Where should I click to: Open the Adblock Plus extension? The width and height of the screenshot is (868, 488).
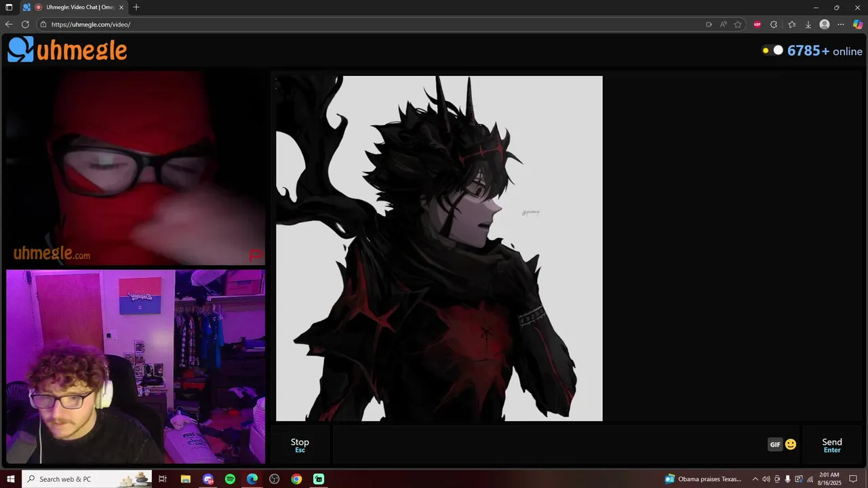(757, 24)
